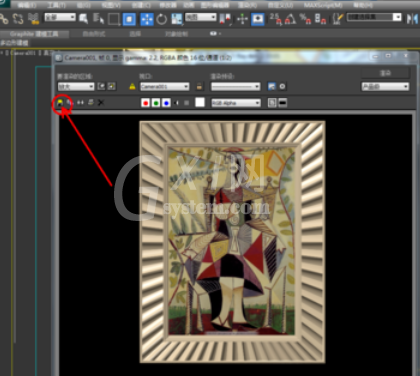Toggle Keyboard Shortcut Override
Screen dimensions: 420x376
click(258, 19)
